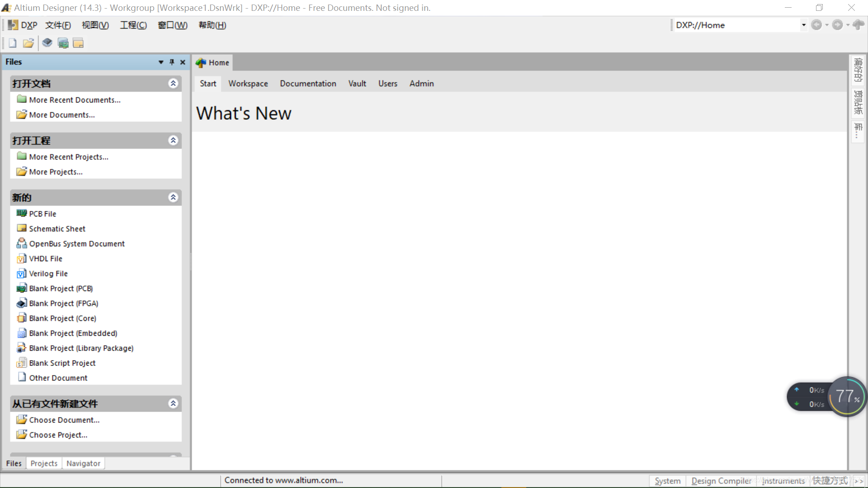
Task: Click the System button in status bar
Action: click(x=667, y=481)
